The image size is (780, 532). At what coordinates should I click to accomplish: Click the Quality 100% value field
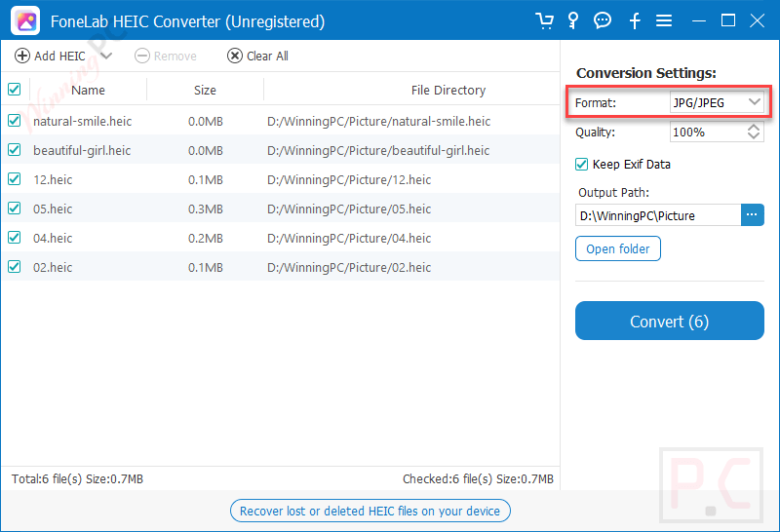pos(707,133)
